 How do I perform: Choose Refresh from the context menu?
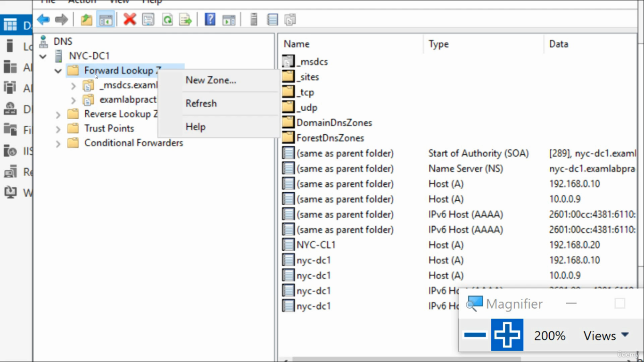tap(201, 103)
